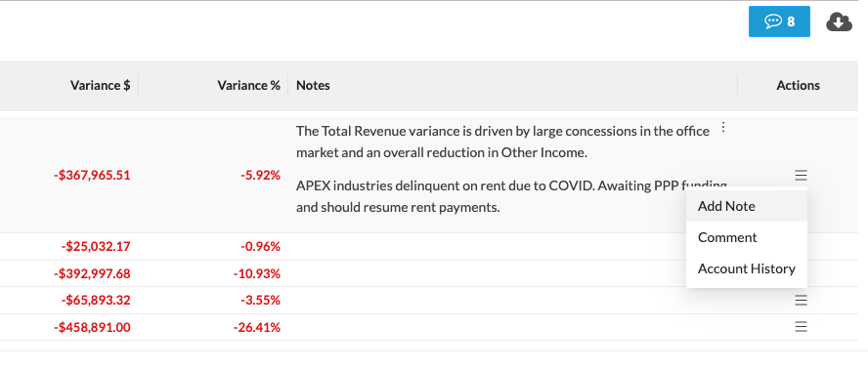The height and width of the screenshot is (370, 868).
Task: Select the -26.41% variance percentage
Action: [257, 327]
